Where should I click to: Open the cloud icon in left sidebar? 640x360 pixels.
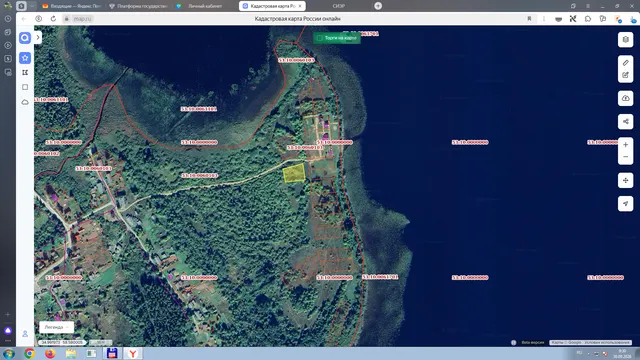[x=25, y=102]
